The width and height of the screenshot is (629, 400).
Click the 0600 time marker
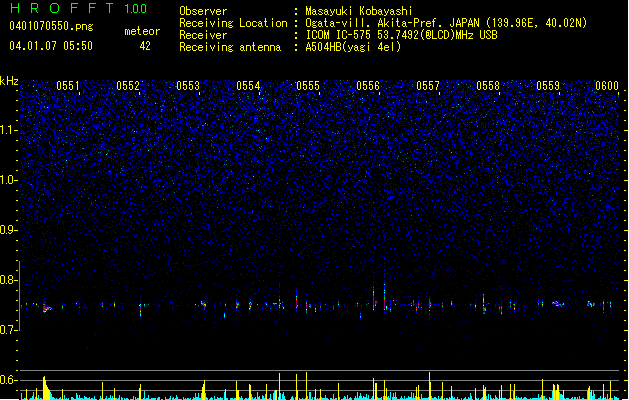click(607, 86)
